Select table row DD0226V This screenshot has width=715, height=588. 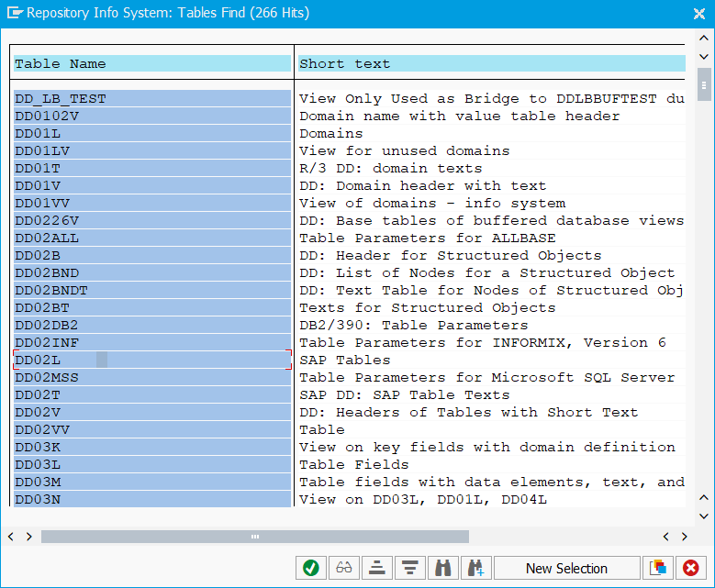[x=151, y=220]
